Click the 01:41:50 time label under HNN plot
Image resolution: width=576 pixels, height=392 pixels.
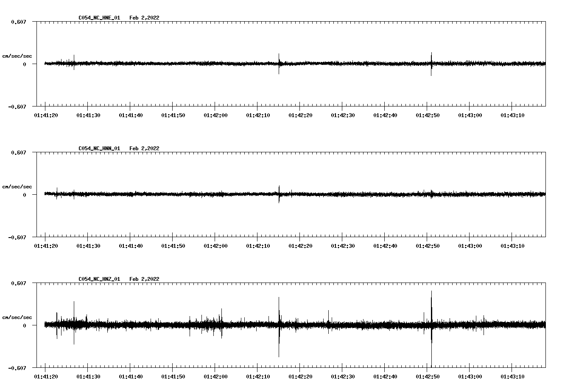point(173,246)
